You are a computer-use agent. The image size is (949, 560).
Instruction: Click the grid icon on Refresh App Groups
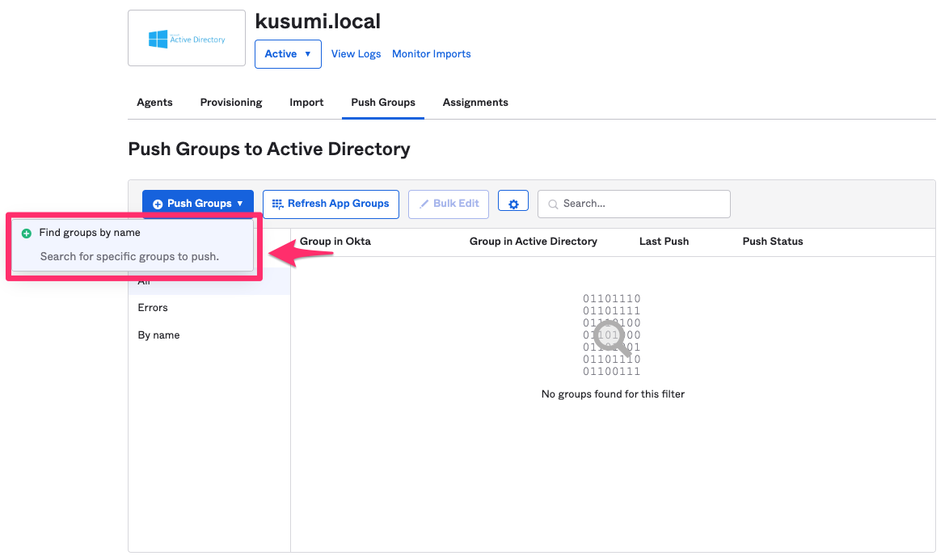pyautogui.click(x=276, y=204)
